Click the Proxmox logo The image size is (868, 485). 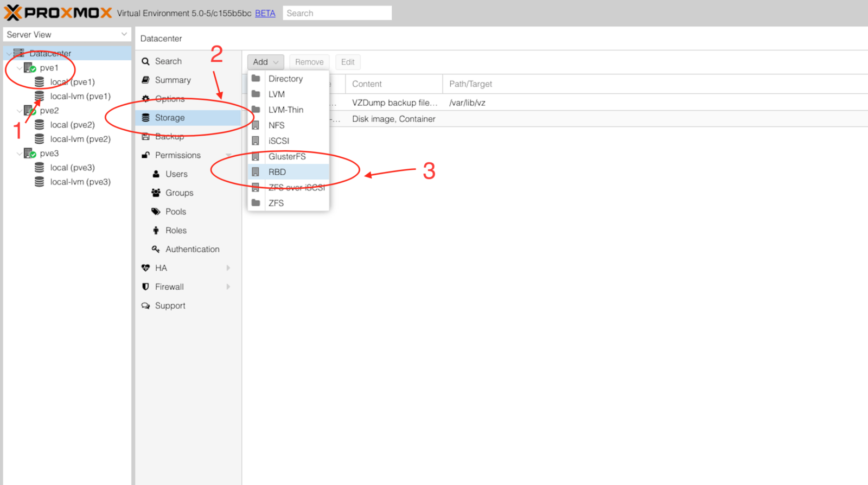point(58,12)
